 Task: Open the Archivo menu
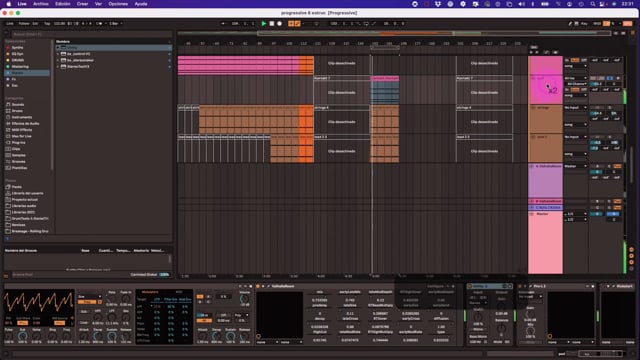(40, 4)
